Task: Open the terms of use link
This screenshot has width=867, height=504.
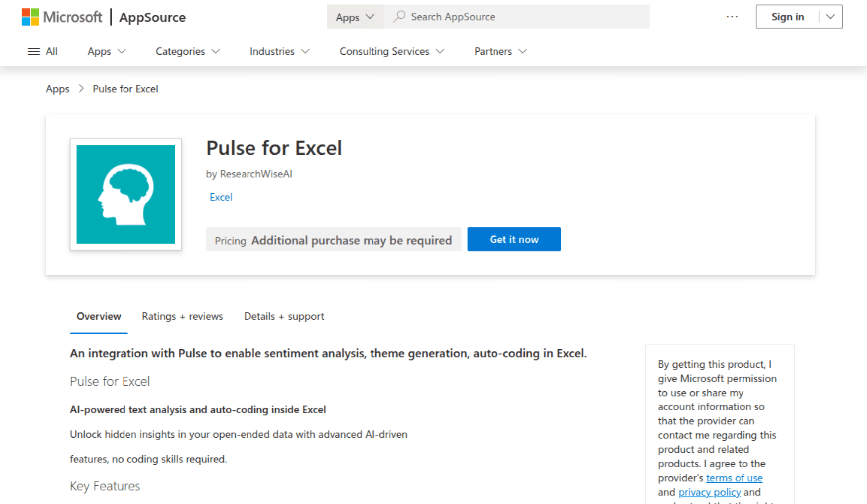Action: click(x=734, y=478)
